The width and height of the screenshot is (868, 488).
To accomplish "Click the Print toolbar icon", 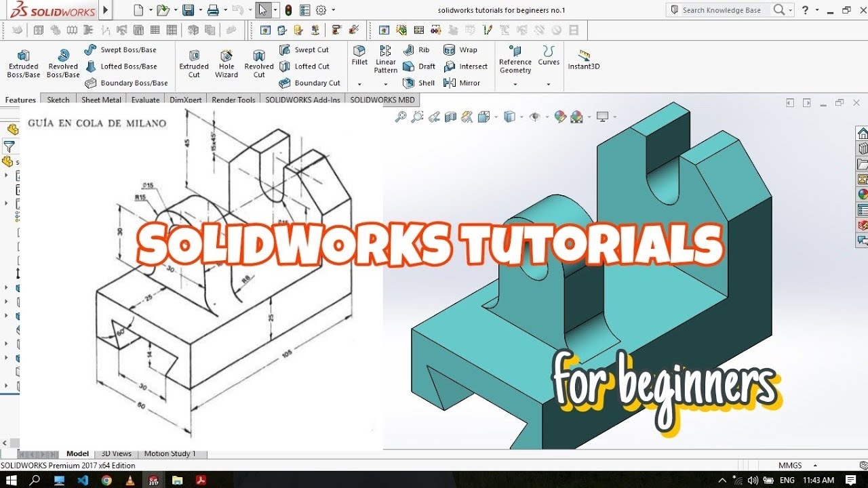I will pos(213,10).
